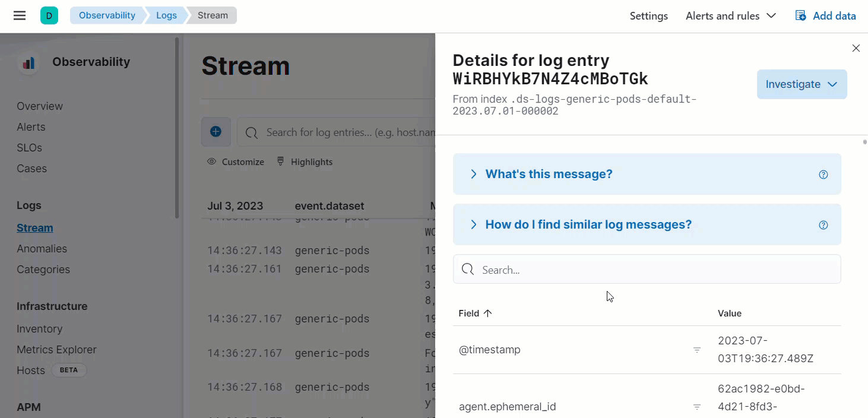Open the Alerts and rules dropdown
The width and height of the screenshot is (868, 418).
tap(731, 15)
